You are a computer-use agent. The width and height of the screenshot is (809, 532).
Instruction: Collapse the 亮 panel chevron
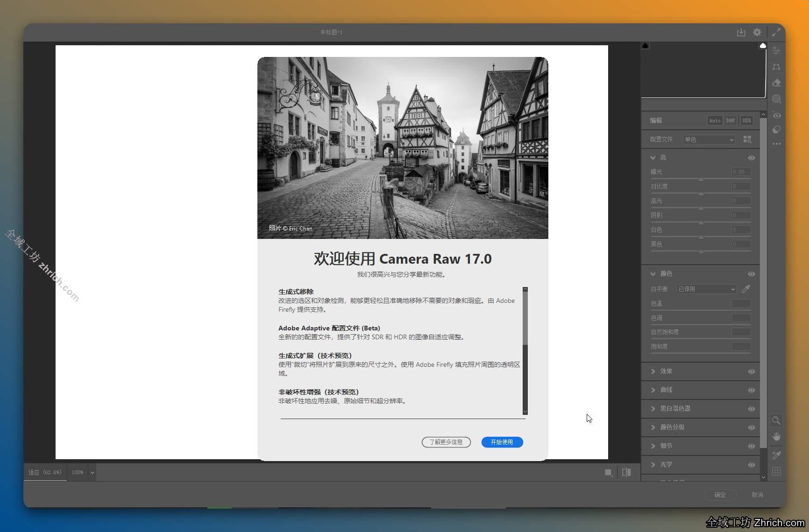tap(653, 158)
